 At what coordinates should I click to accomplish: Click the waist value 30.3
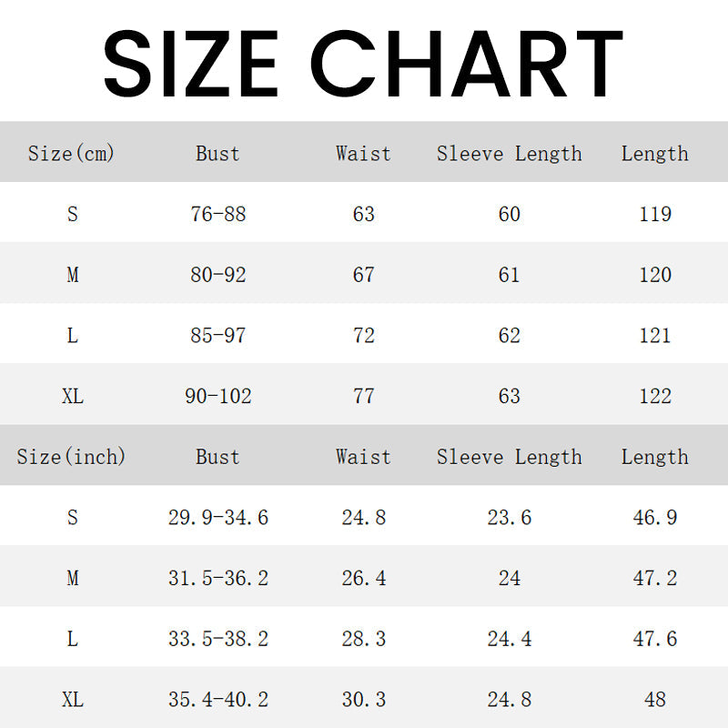pyautogui.click(x=363, y=700)
